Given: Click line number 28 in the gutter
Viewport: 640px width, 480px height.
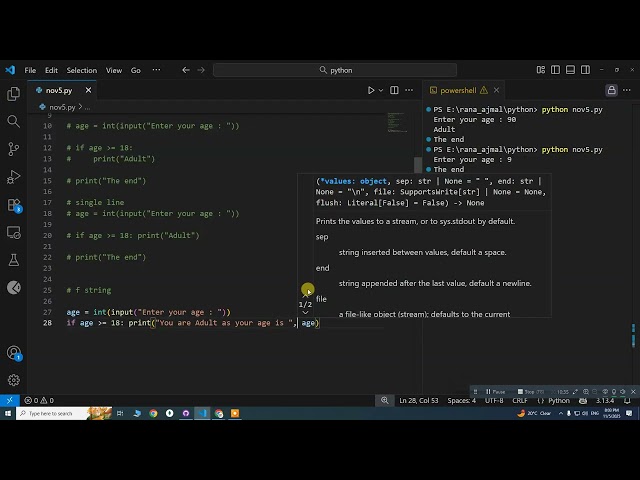Looking at the screenshot, I should point(47,323).
